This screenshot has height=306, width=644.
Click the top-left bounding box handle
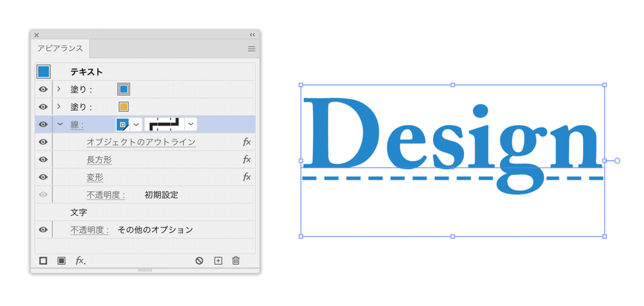[301, 85]
